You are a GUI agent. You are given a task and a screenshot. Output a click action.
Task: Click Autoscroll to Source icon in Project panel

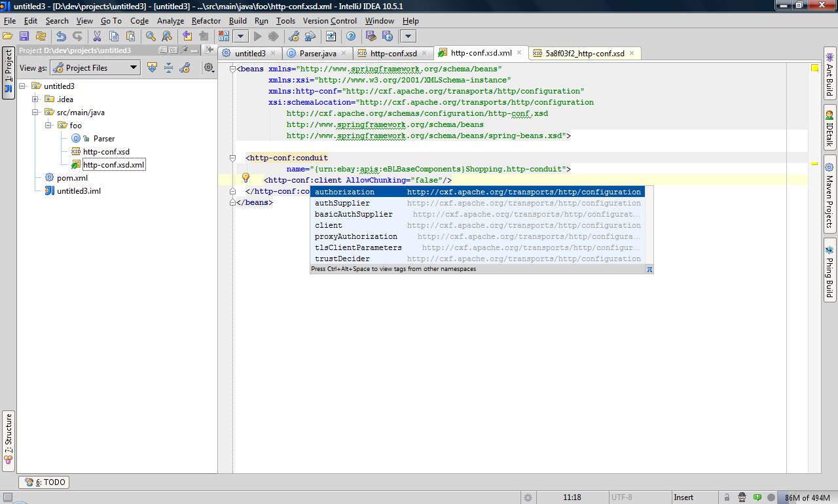tap(152, 67)
